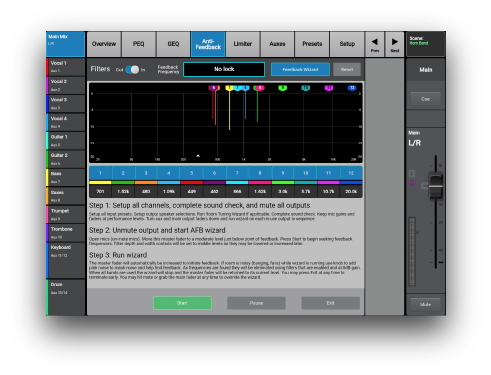Screen dimensions: 491x375
Task: Select the blue filter 12 marker on graph
Action: (x=352, y=88)
